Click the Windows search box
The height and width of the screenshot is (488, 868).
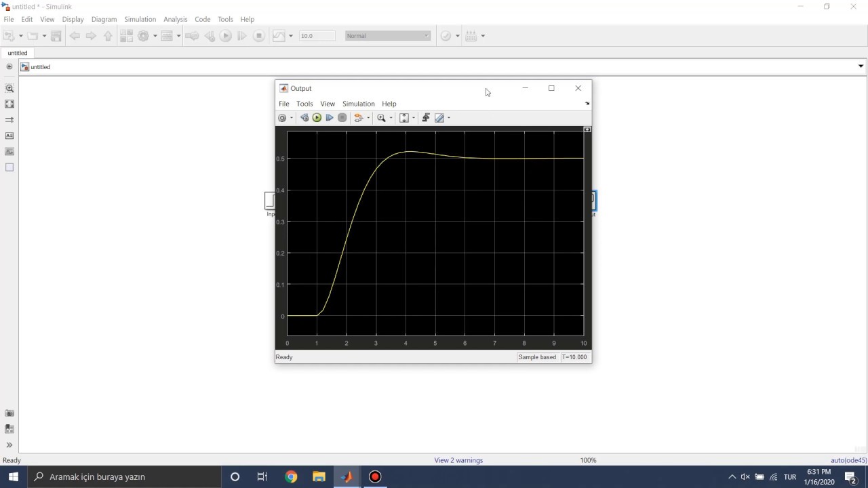(x=125, y=477)
